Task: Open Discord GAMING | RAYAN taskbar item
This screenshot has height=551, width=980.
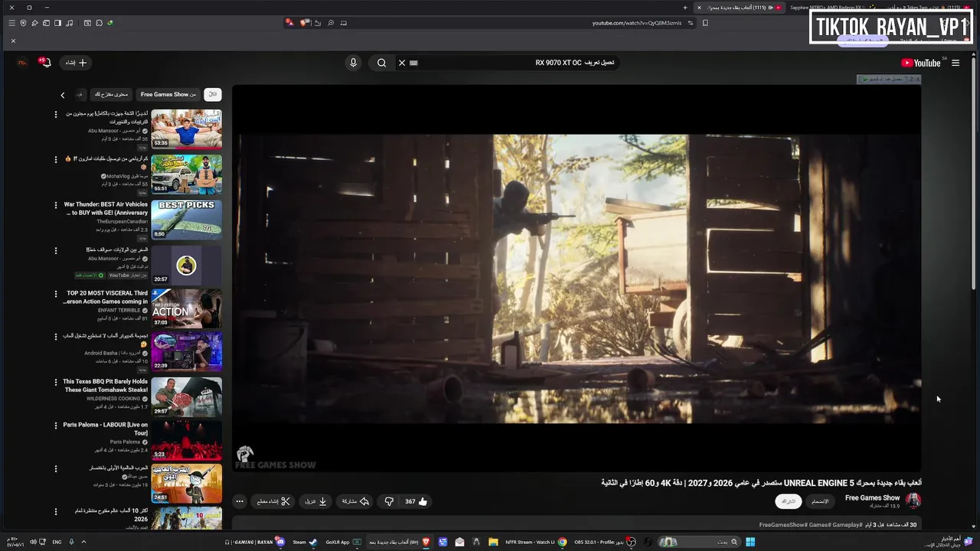Action: [253, 542]
